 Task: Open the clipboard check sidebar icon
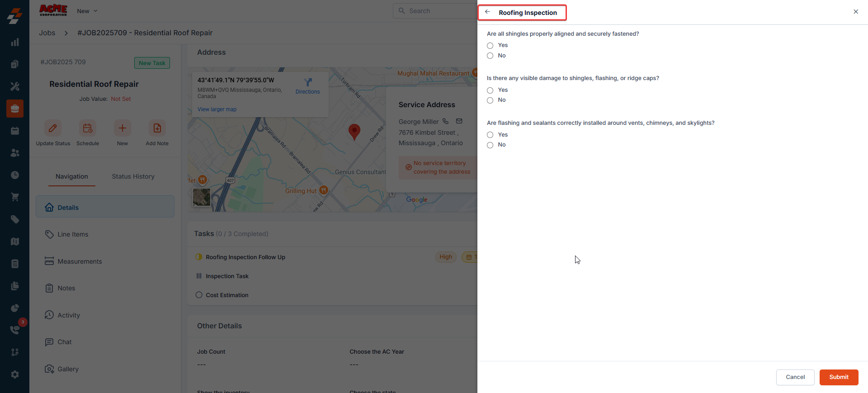(x=15, y=64)
